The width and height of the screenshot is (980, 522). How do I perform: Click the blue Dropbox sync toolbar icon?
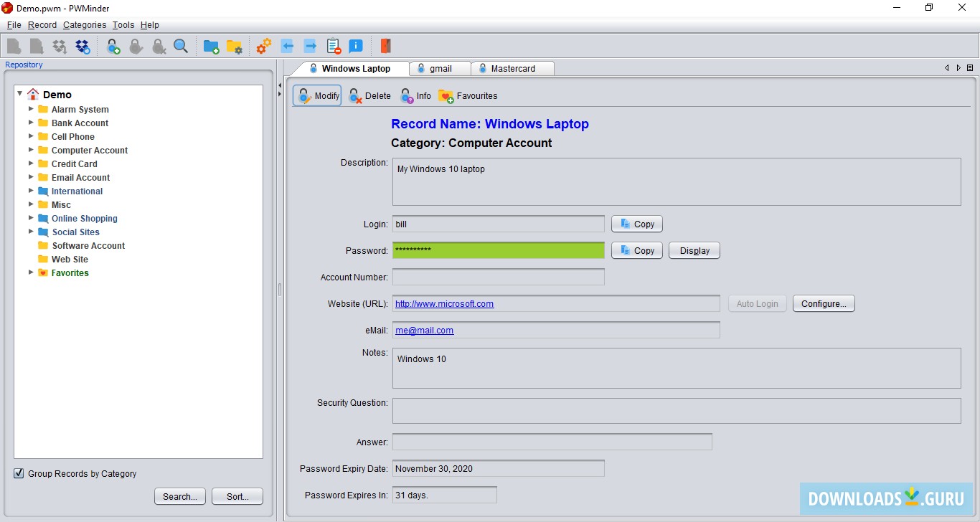(x=83, y=47)
